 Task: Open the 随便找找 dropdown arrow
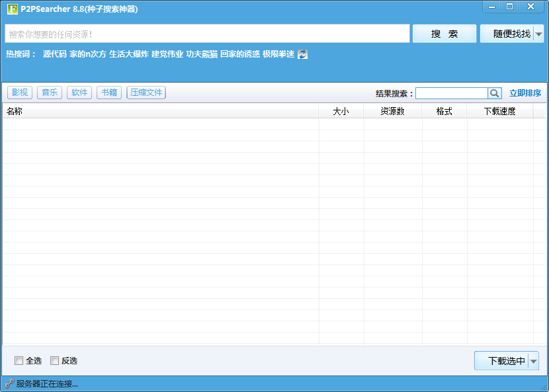click(540, 33)
